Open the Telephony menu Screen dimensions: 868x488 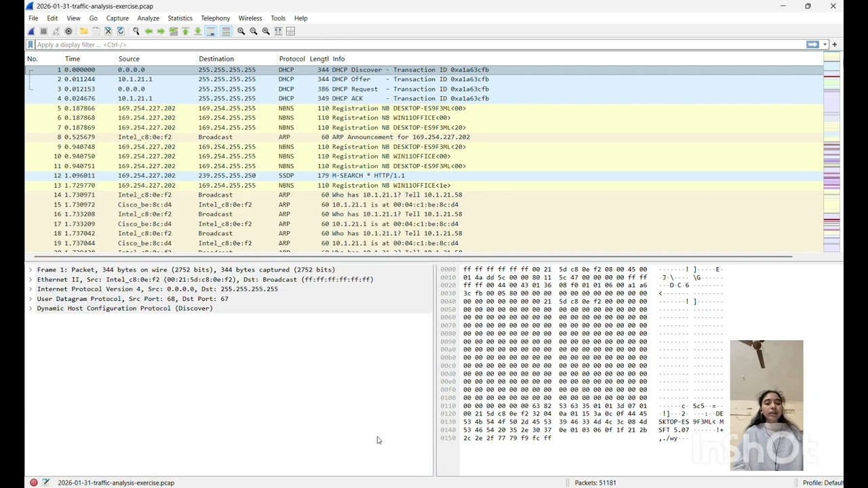[x=216, y=18]
